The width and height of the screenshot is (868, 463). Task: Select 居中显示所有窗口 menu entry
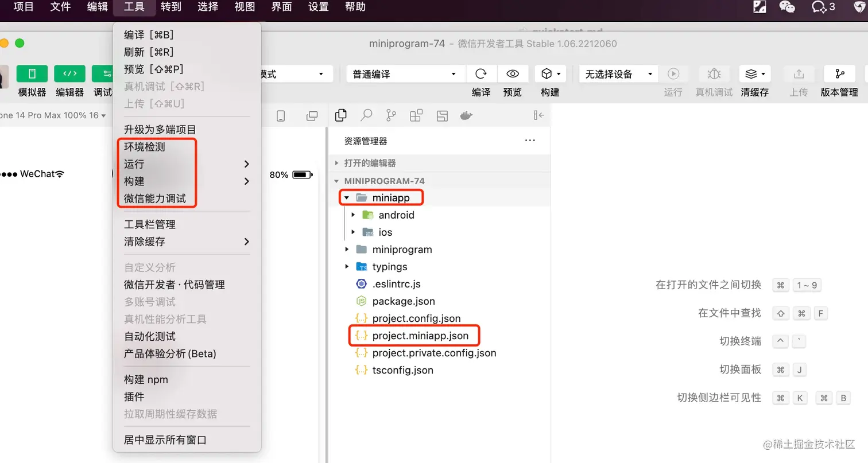click(187, 440)
